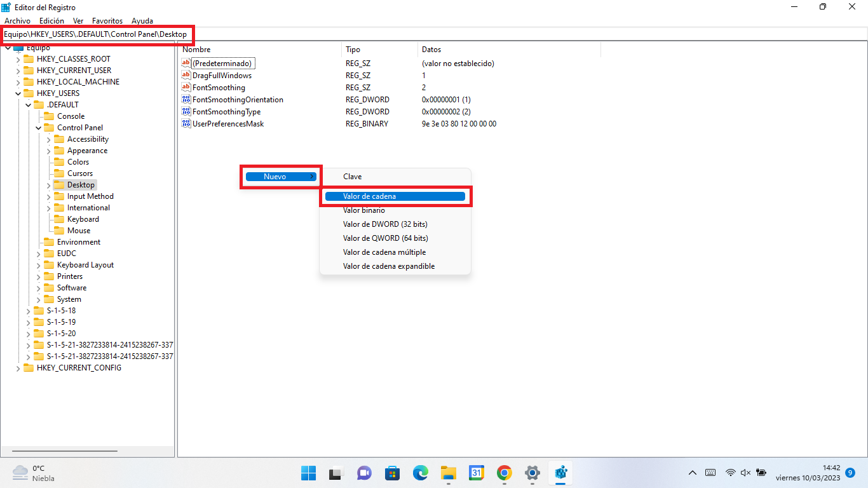The width and height of the screenshot is (868, 488).
Task: Click the 9e 3e 03 80 data value
Action: click(x=459, y=124)
